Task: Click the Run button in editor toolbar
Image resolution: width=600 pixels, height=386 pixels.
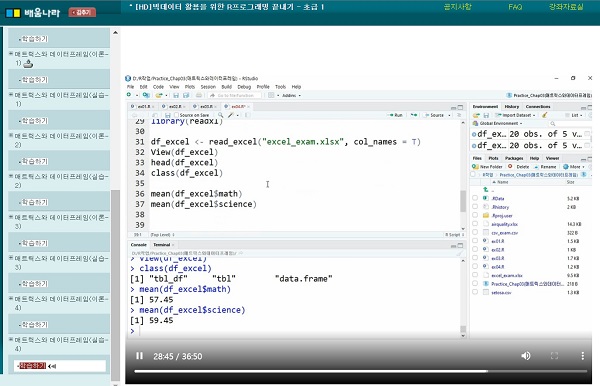Action: tap(396, 115)
